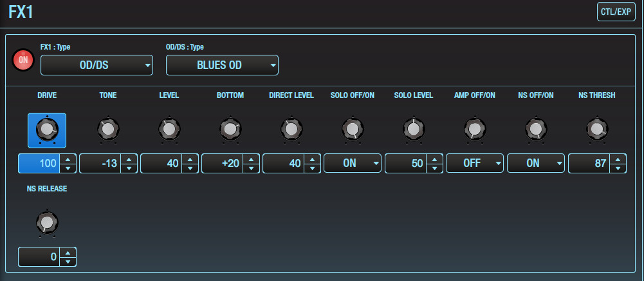This screenshot has height=281, width=644.
Task: Click the TONE value field showing -13
Action: coord(100,163)
